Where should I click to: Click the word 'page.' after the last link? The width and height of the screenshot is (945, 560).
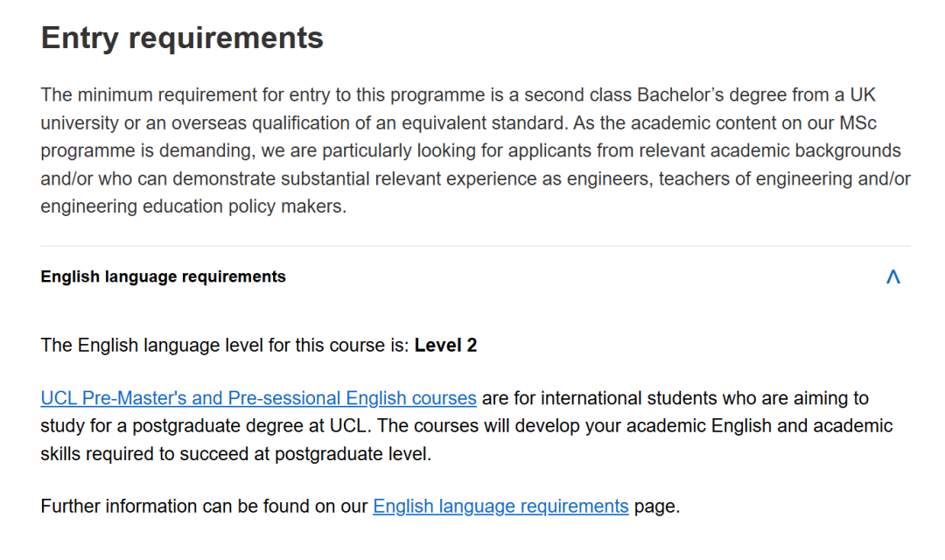656,506
